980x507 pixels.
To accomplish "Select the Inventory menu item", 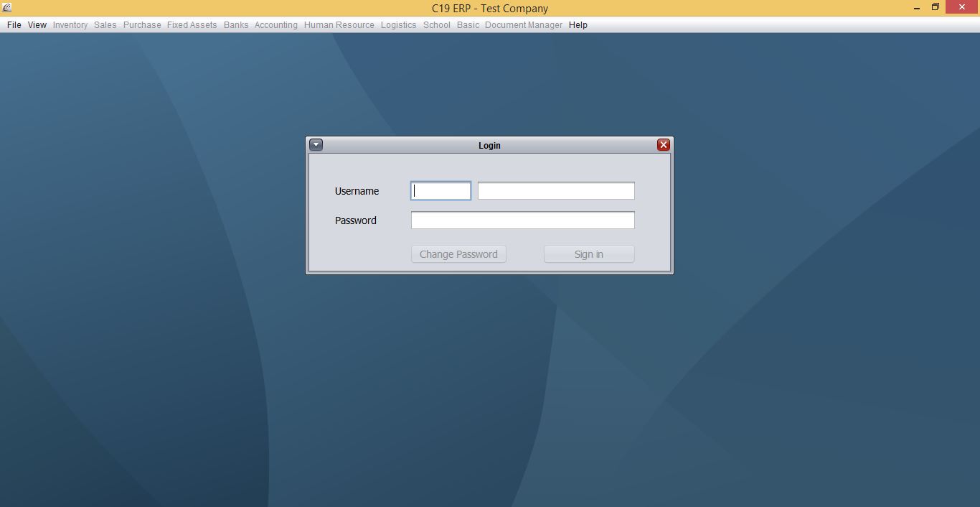I will pyautogui.click(x=70, y=25).
